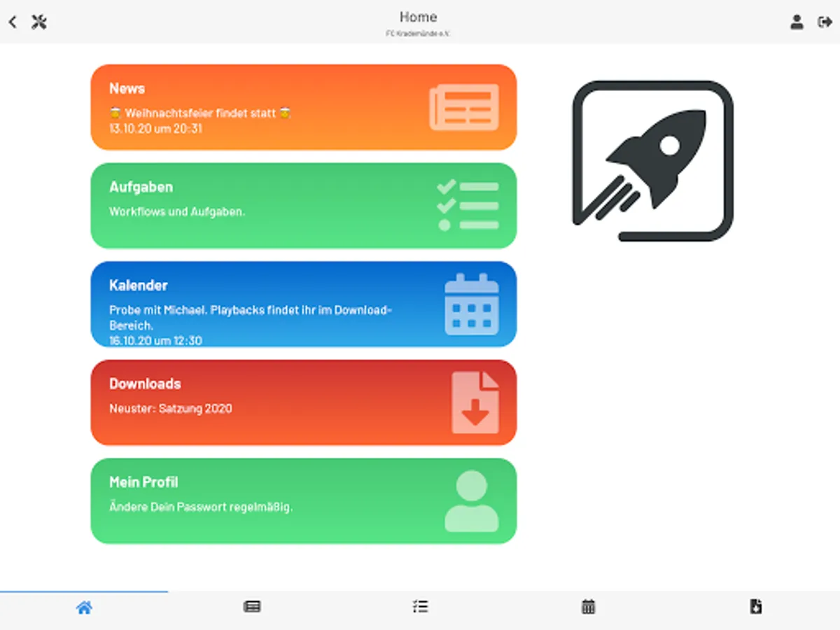Switch to the calendar tab in bottom bar
This screenshot has width=840, height=630.
588,607
